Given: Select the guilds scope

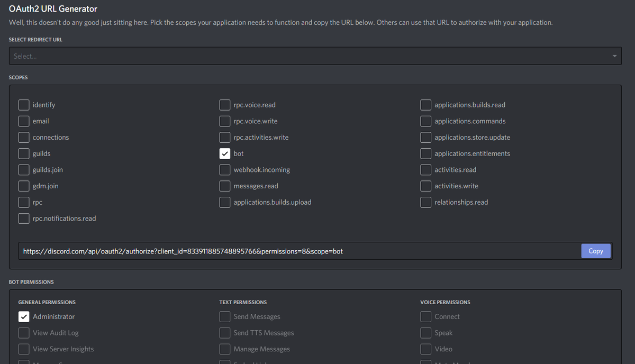Looking at the screenshot, I should click(x=24, y=153).
